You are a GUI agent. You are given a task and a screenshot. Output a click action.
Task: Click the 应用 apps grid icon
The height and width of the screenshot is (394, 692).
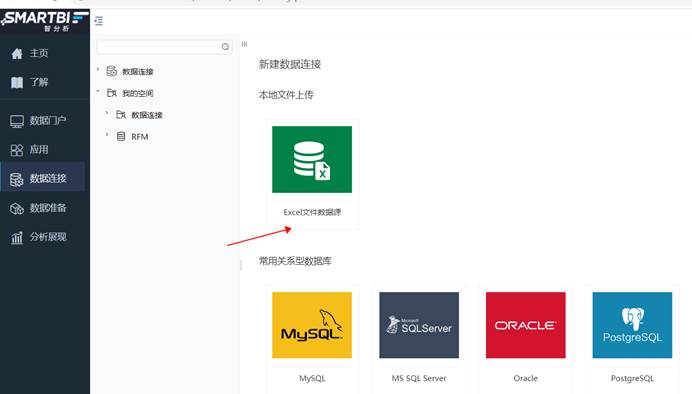click(x=17, y=150)
